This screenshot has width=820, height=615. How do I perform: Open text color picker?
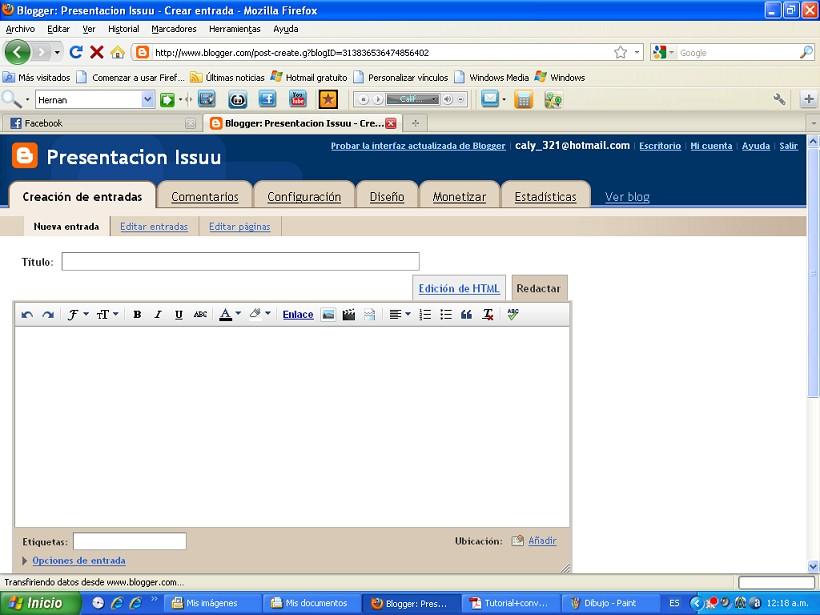(230, 314)
